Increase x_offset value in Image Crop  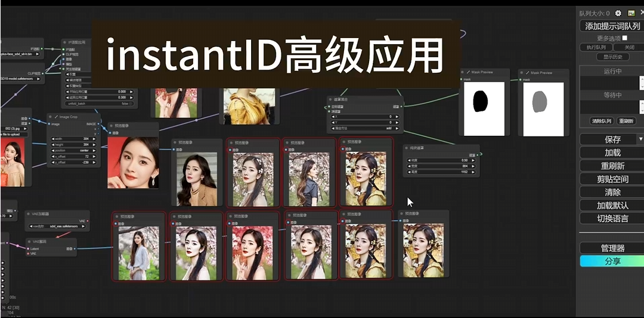click(x=94, y=157)
